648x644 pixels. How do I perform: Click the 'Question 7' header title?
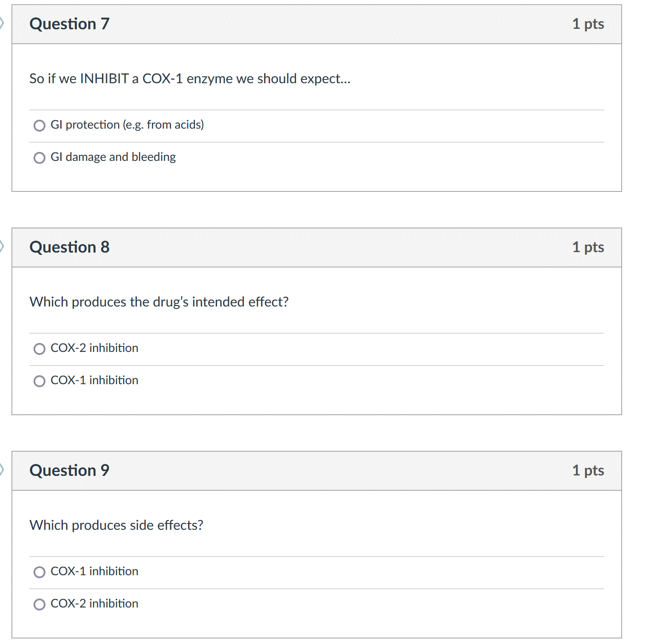click(70, 24)
